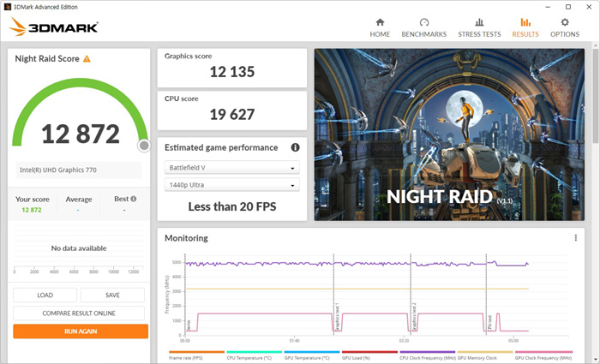
Task: Click the CPU score value 19 627
Action: point(232,114)
